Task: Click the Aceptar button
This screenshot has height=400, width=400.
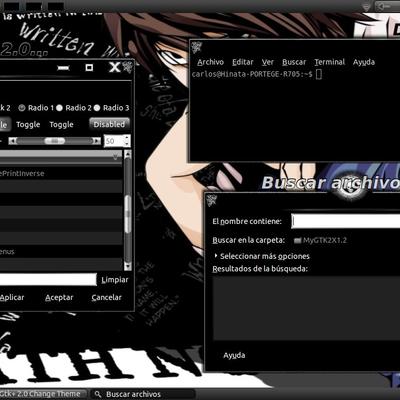Action: point(59,298)
